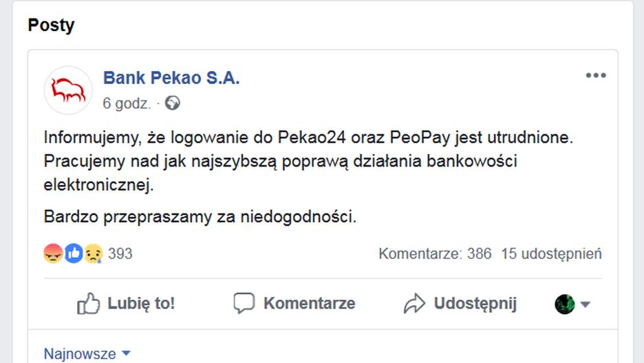
Task: Click the globe public audience icon
Action: [172, 103]
